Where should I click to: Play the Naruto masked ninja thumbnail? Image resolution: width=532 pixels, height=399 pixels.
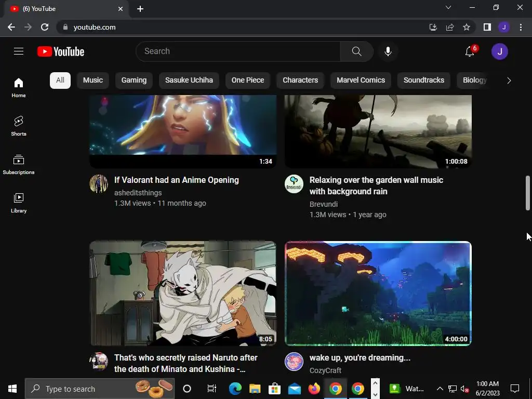(x=183, y=294)
